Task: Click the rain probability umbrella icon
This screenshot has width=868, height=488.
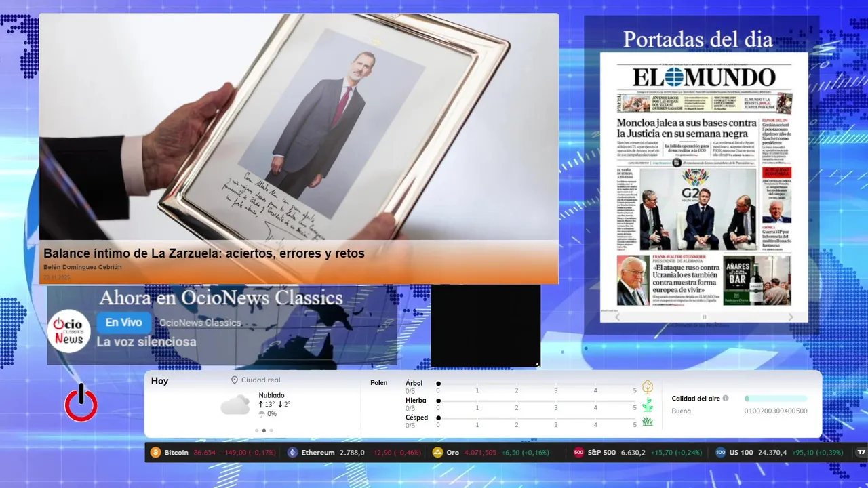Action: point(262,414)
